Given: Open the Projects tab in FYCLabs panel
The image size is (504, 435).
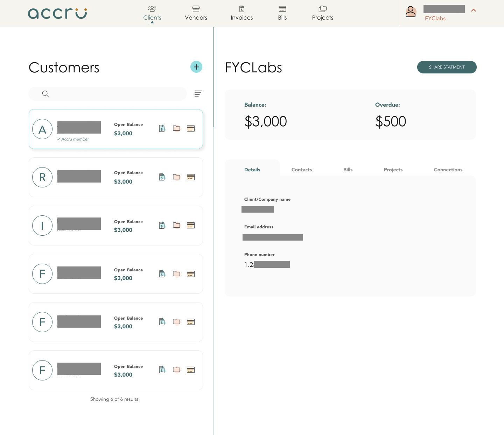Looking at the screenshot, I should 393,170.
